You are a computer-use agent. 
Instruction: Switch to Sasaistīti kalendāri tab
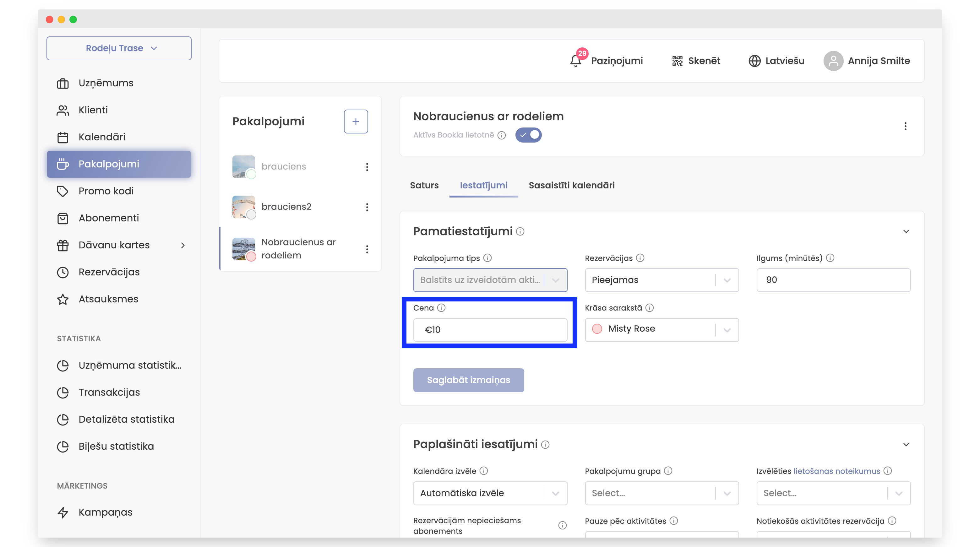coord(571,185)
